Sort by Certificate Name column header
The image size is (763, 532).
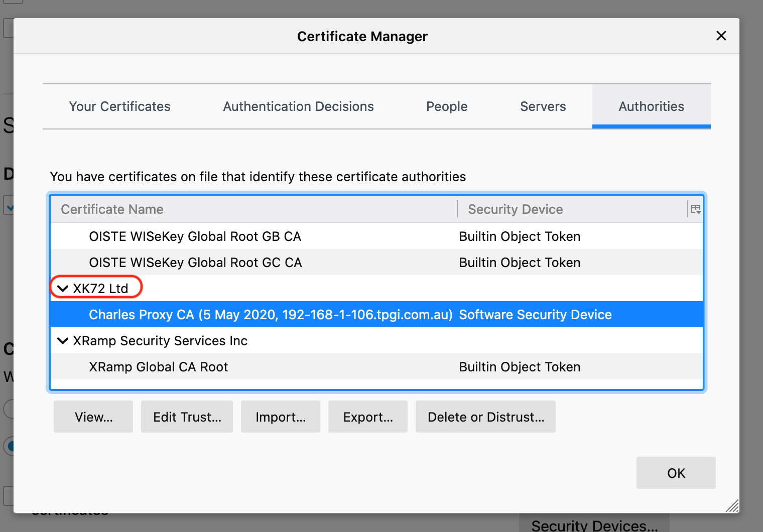112,209
